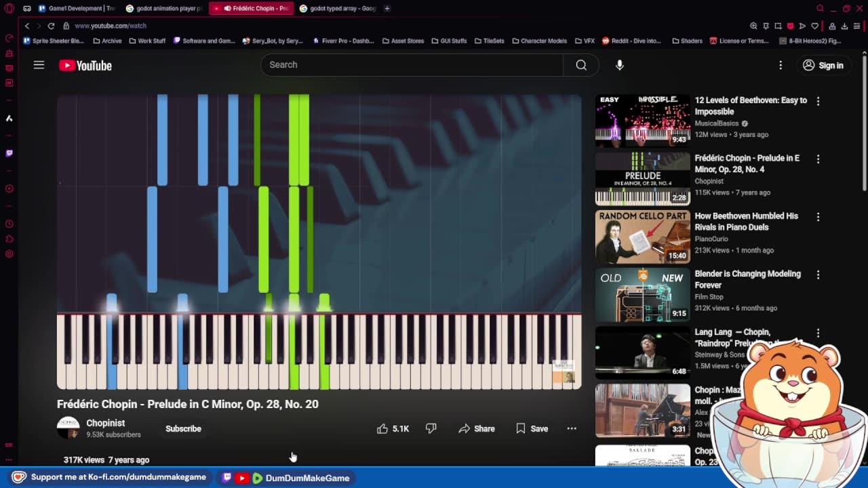Image resolution: width=868 pixels, height=488 pixels.
Task: Open the Shaders bookmarks folder
Action: [687, 41]
